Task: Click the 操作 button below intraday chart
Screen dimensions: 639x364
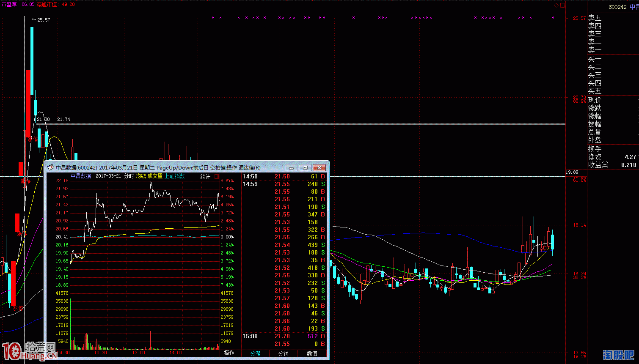Action: click(x=229, y=353)
